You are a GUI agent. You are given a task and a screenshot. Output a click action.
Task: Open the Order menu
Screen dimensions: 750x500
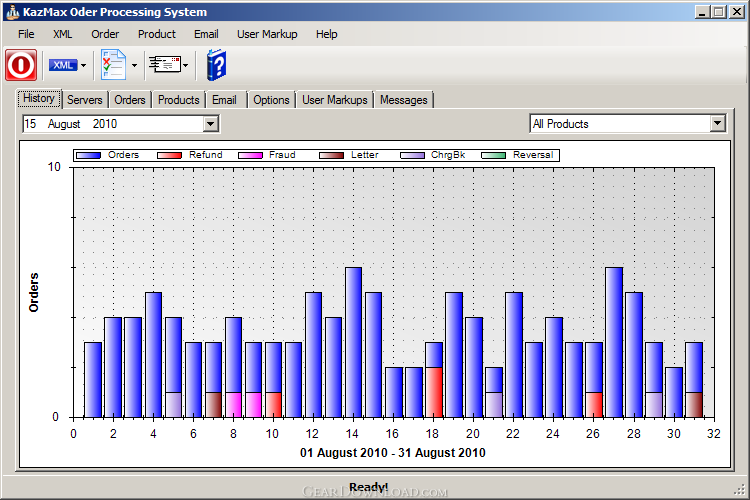(105, 34)
